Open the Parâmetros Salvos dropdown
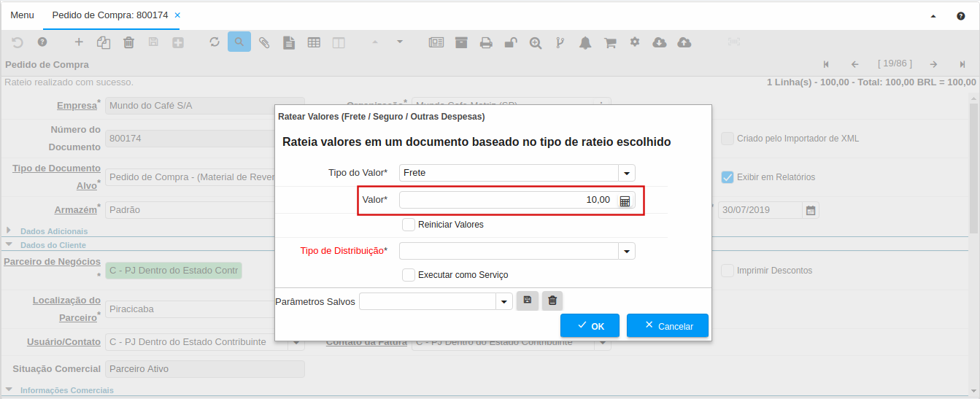Image resolution: width=980 pixels, height=399 pixels. point(503,301)
